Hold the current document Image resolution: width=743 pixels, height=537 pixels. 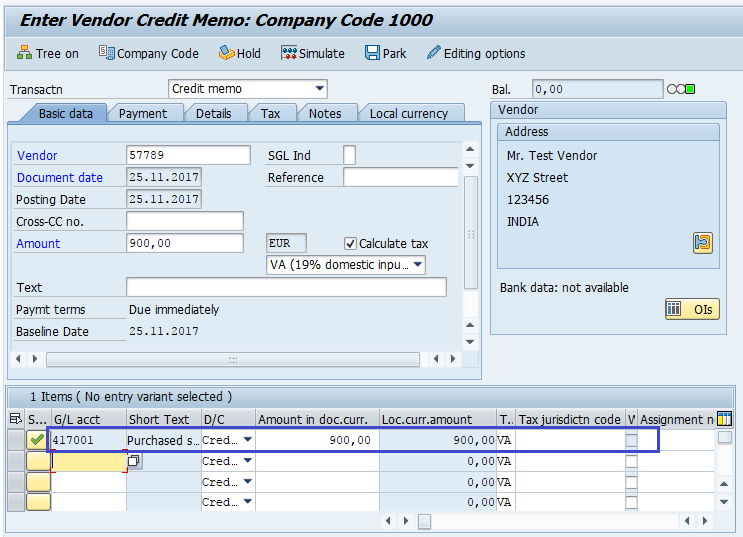pyautogui.click(x=239, y=54)
